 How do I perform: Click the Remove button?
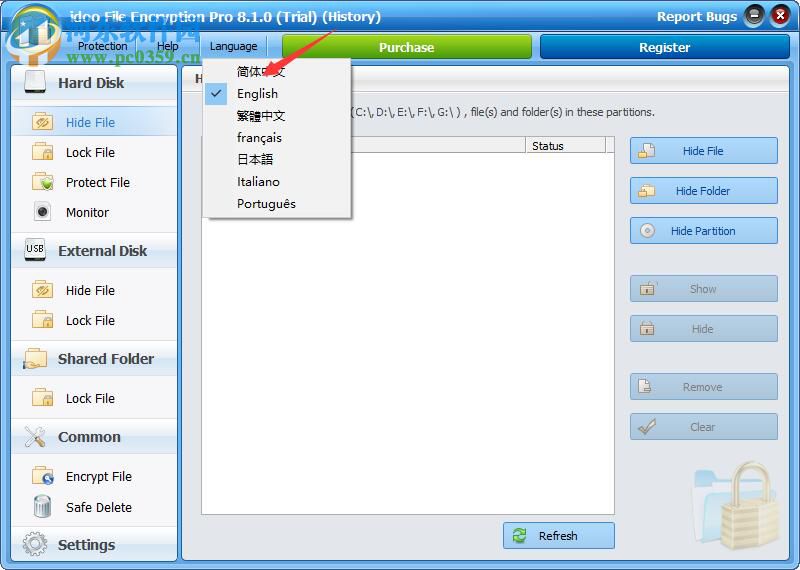(704, 387)
